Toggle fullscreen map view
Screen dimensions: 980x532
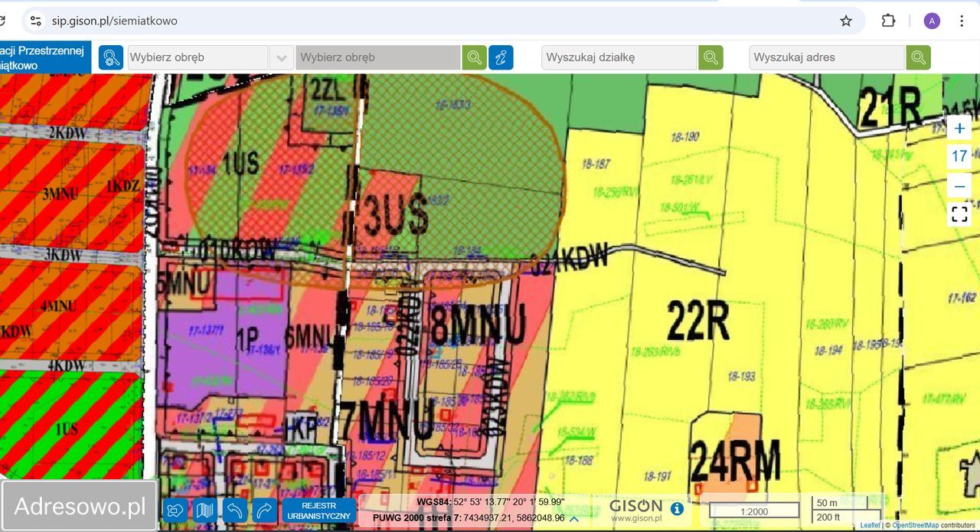coord(959,214)
